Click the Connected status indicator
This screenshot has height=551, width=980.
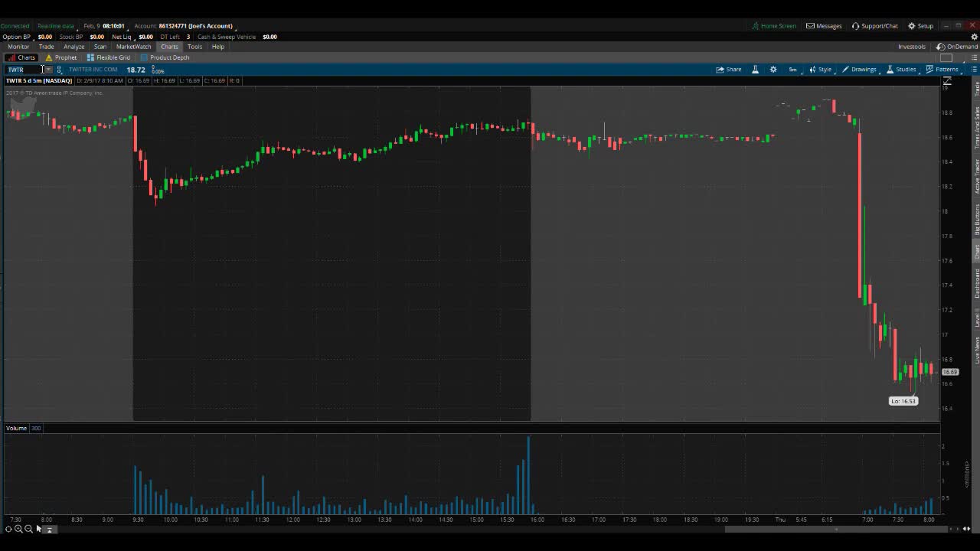(x=15, y=26)
